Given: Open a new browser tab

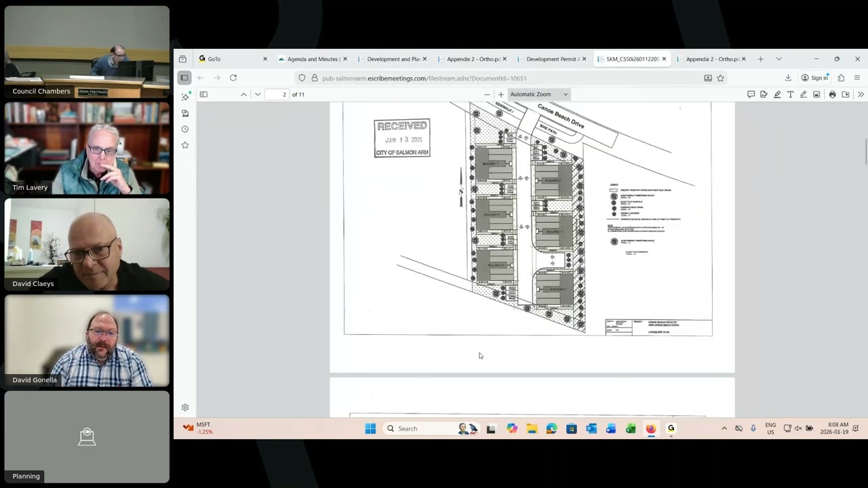Looking at the screenshot, I should point(761,59).
